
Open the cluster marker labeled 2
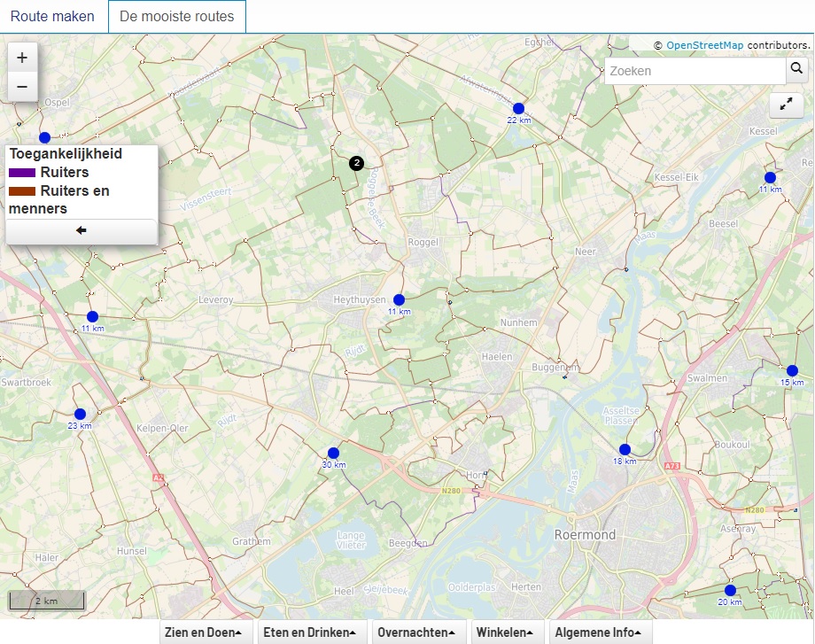point(356,162)
